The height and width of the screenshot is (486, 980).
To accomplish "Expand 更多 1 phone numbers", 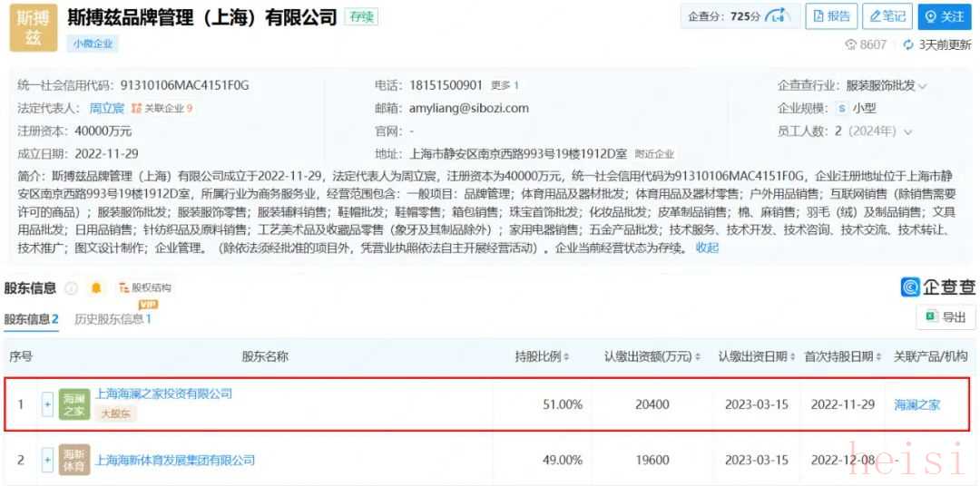I will [505, 85].
